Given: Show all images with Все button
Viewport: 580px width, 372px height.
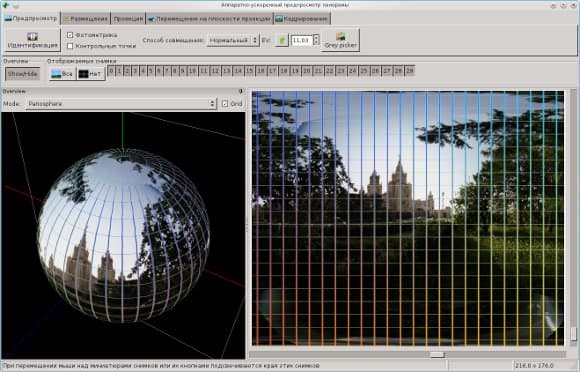Looking at the screenshot, I should coord(62,74).
